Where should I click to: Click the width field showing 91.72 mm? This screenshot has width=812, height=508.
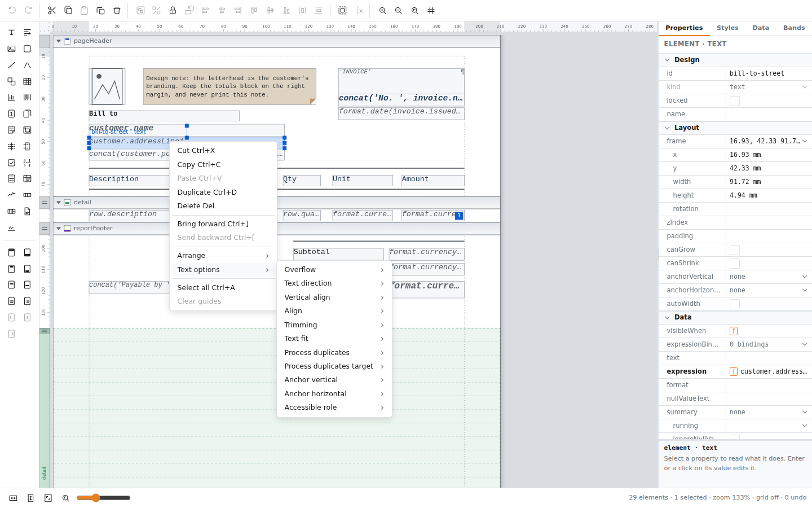769,182
